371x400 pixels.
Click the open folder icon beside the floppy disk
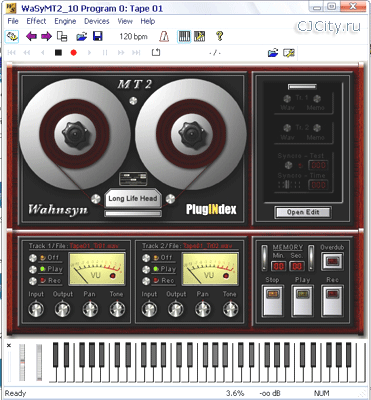tap(82, 36)
